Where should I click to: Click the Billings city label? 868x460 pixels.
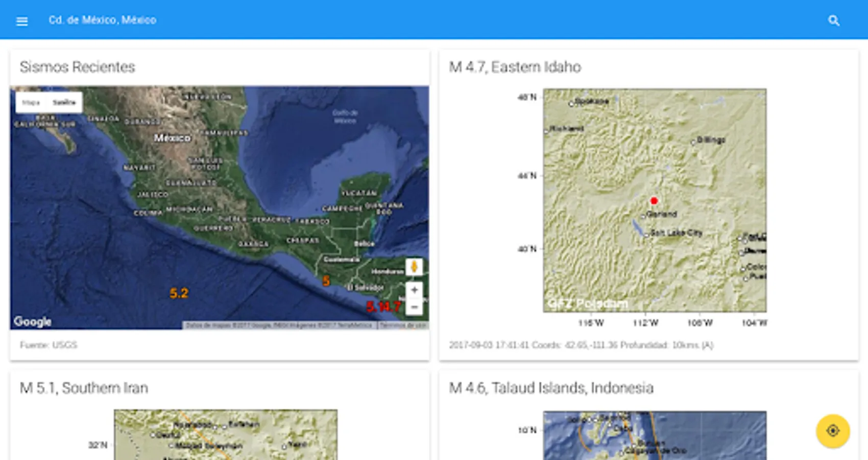pos(711,140)
